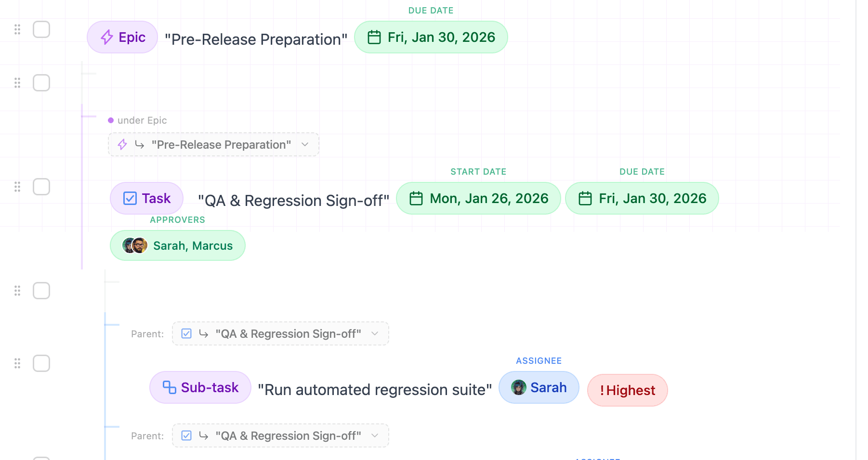This screenshot has width=868, height=460.
Task: Expand the first QA & Regression Sign-off parent dropdown
Action: click(x=374, y=333)
